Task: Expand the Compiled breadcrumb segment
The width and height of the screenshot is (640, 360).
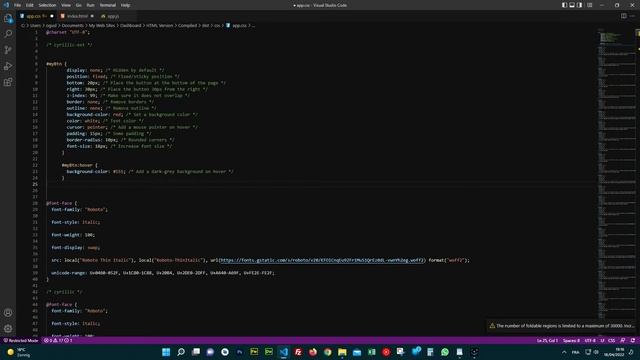Action: pyautogui.click(x=188, y=25)
